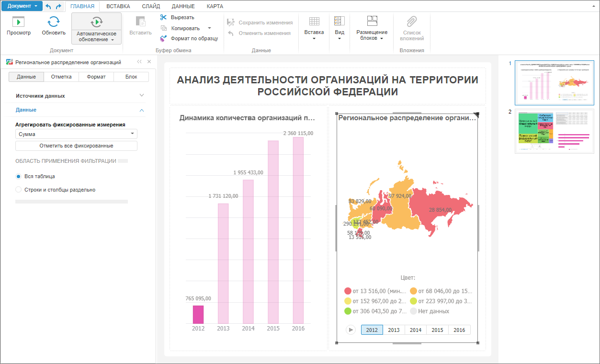Click the Вырезать scissors icon
The image size is (600, 364).
coord(164,17)
